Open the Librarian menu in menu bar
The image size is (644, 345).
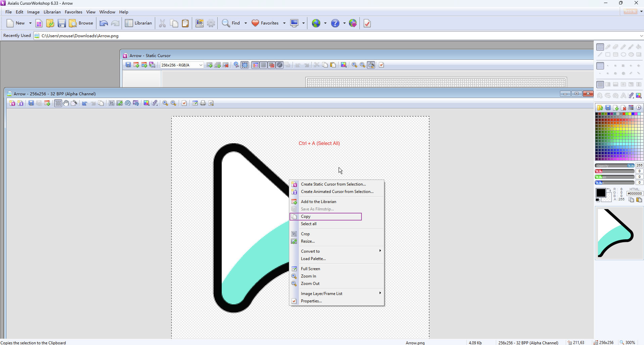coord(52,12)
